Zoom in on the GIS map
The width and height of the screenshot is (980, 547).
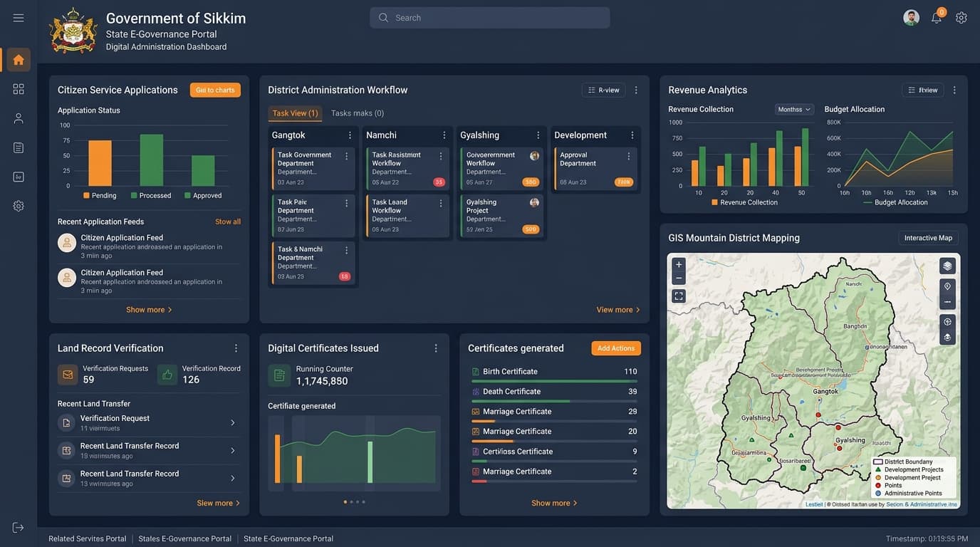[679, 264]
